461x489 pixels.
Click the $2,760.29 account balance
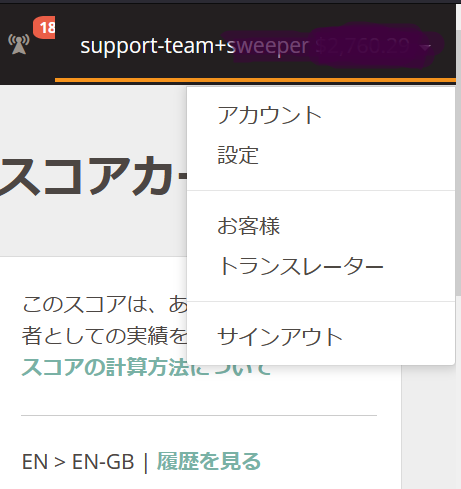point(362,46)
